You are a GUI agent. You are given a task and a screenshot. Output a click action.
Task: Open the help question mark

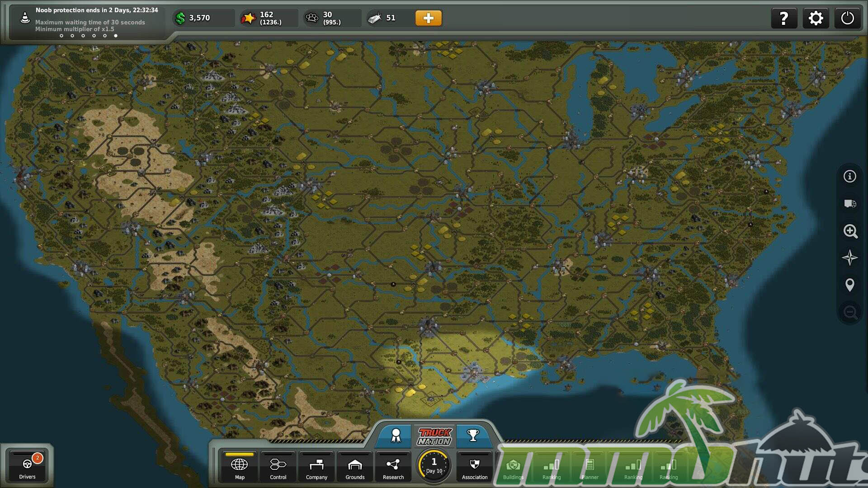pos(784,19)
